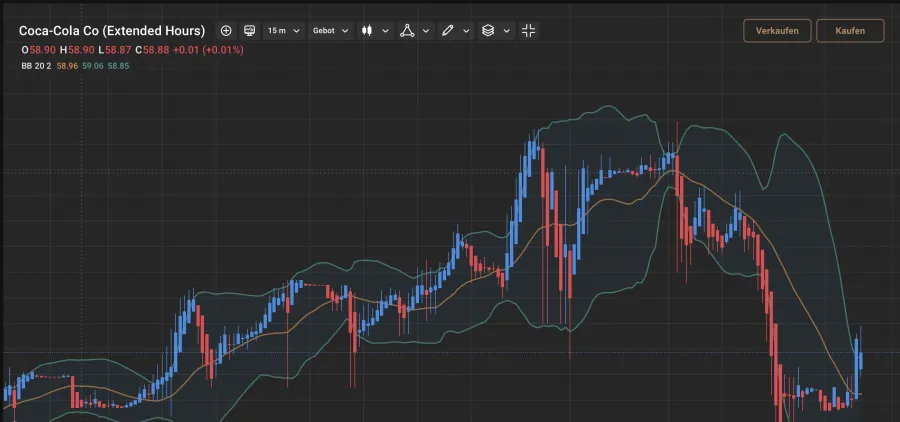
Task: Click the Coca-Cola Co (Extended Hours) title
Action: point(112,31)
